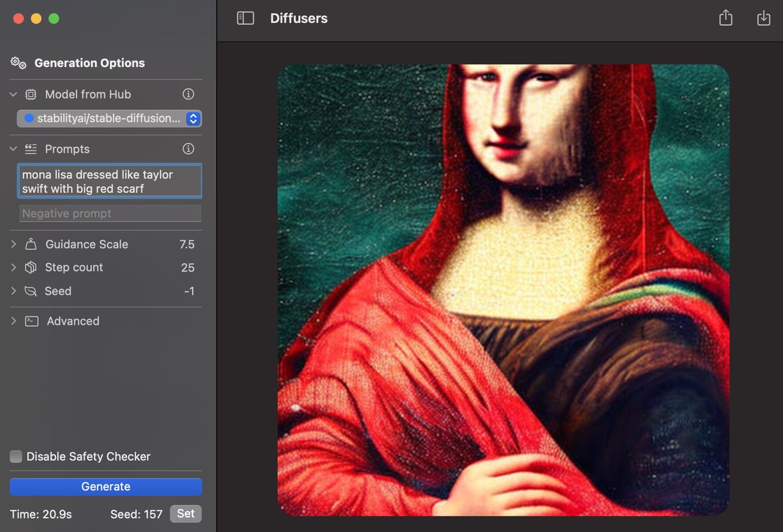Click the mona lisa prompt text field
The width and height of the screenshot is (783, 532).
pos(109,181)
